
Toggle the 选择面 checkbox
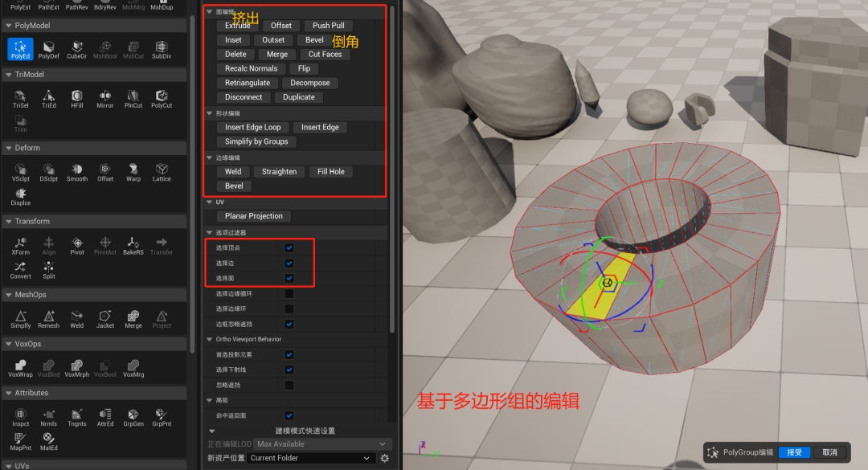289,278
